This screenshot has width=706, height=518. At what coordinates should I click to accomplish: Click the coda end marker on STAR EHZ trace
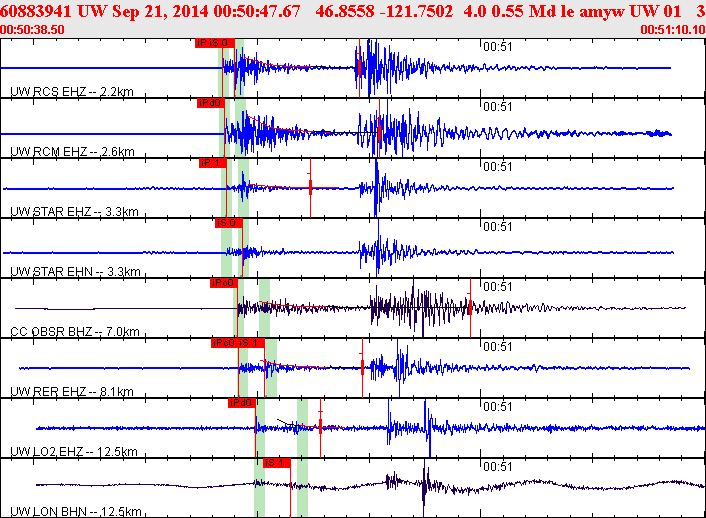[310, 188]
